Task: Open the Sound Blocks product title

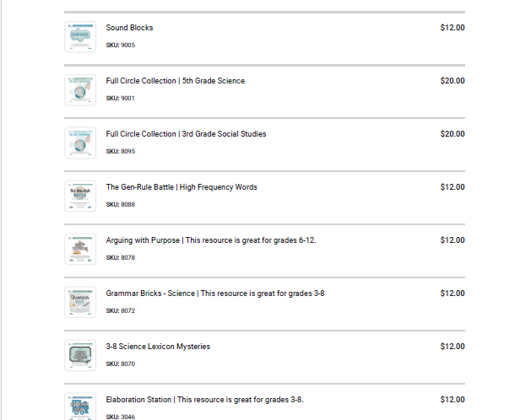Action: 129,28
